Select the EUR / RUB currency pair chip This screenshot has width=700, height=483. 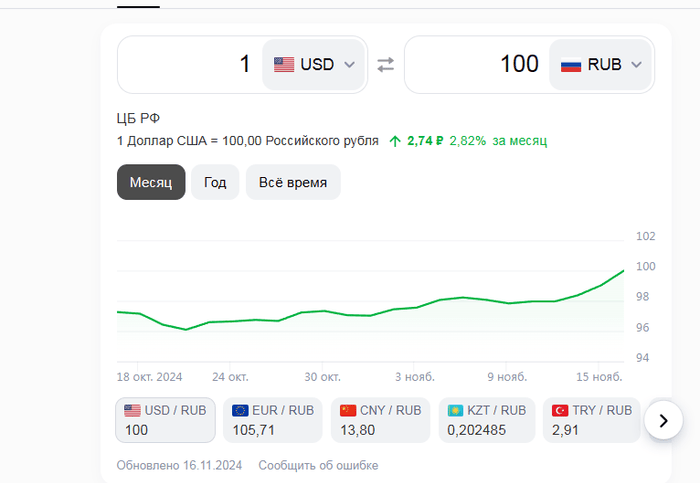click(x=273, y=420)
